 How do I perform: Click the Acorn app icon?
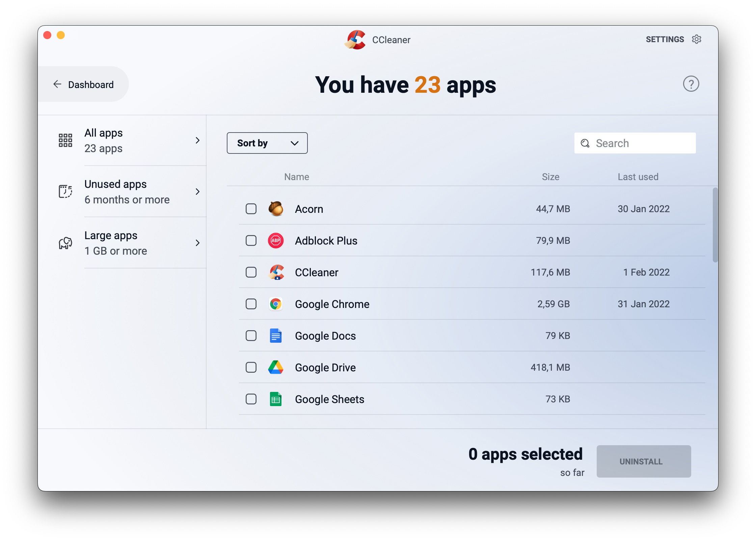pos(275,208)
